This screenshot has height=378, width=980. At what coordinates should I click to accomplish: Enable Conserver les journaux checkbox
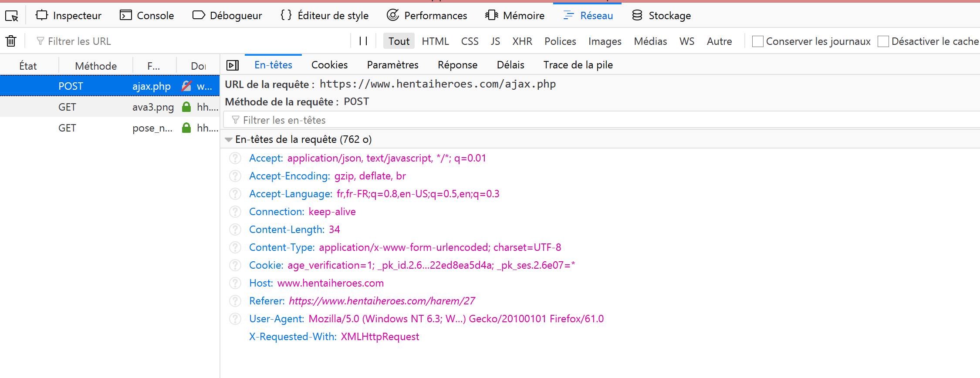[x=758, y=41]
